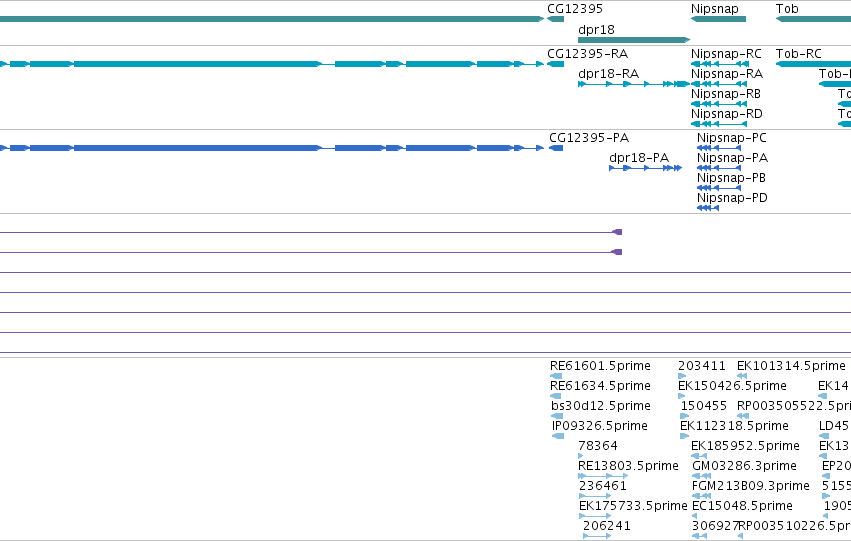Click the upper purple feature arrowhead

click(x=617, y=232)
